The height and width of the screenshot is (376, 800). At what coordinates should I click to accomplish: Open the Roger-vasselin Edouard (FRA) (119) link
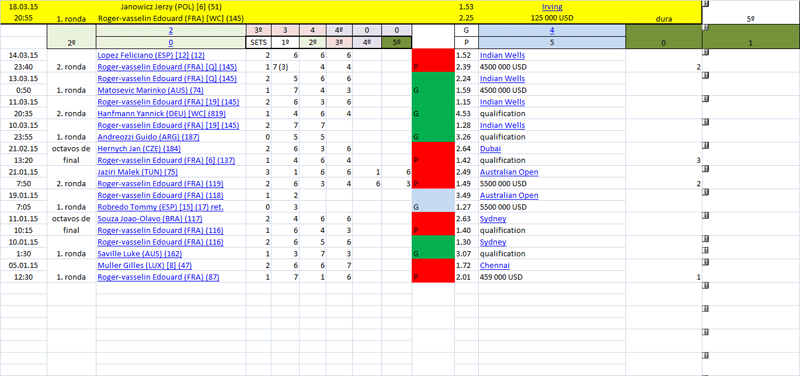[160, 184]
